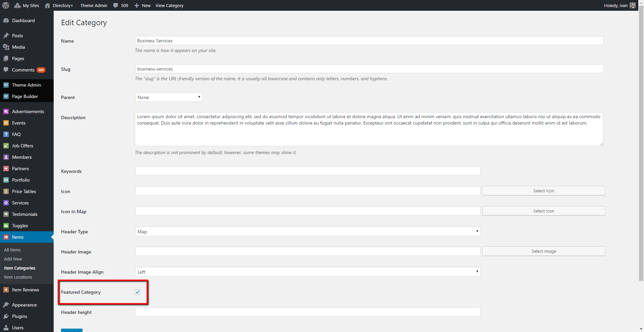Click the Icon text input field
Viewport: 644px width, 332px height.
(x=308, y=191)
